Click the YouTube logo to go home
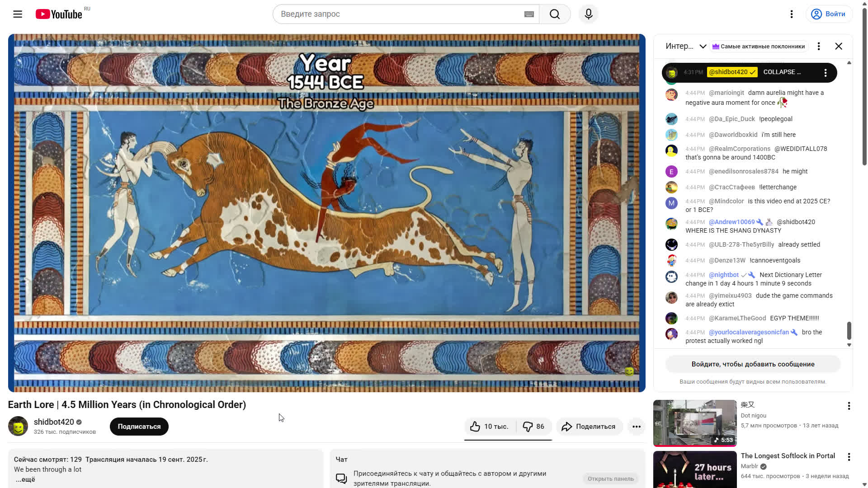The width and height of the screenshot is (868, 488). click(59, 14)
